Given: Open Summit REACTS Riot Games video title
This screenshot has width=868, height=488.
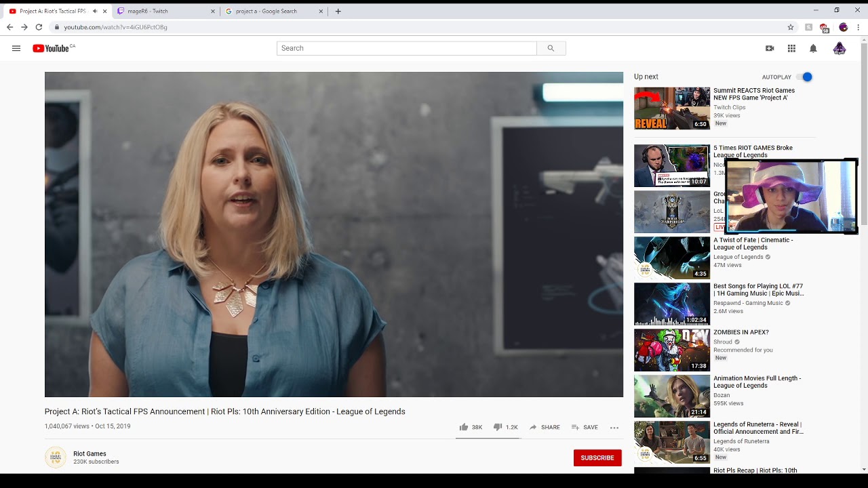Looking at the screenshot, I should pos(754,94).
